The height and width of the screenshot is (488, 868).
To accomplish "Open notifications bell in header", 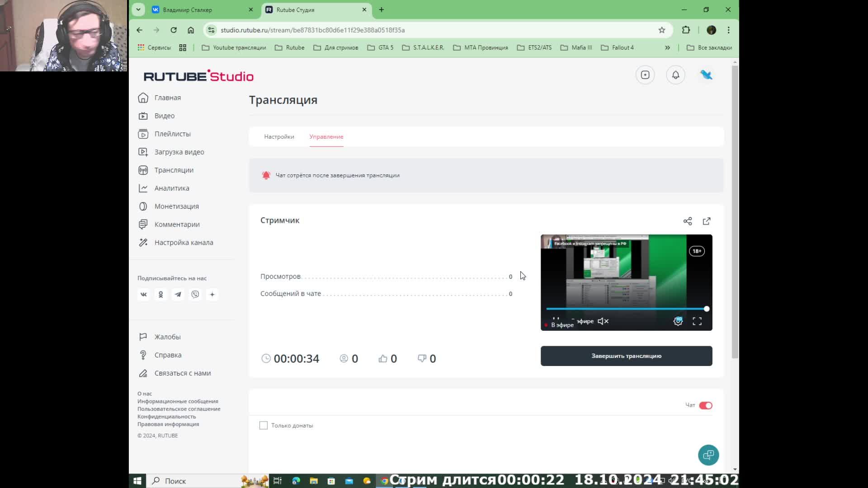I will [x=675, y=75].
